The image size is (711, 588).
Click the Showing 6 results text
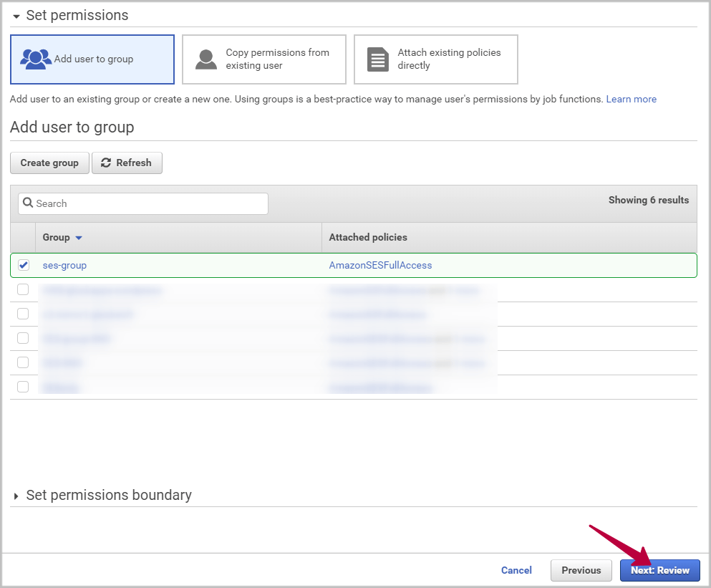(x=649, y=200)
